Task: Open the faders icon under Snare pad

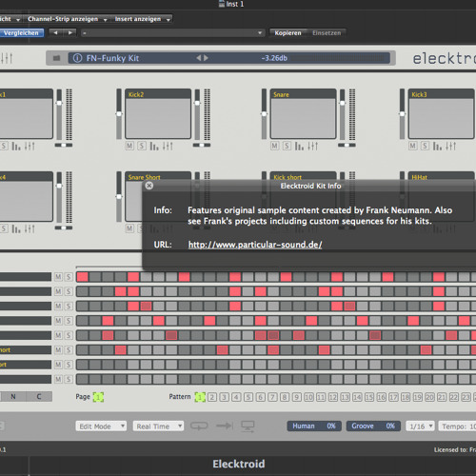Action: click(x=313, y=146)
